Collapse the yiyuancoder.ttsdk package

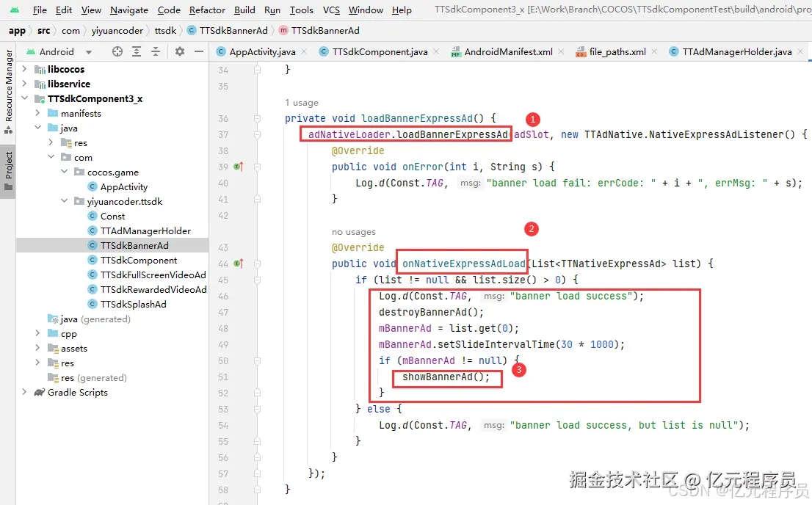[64, 201]
